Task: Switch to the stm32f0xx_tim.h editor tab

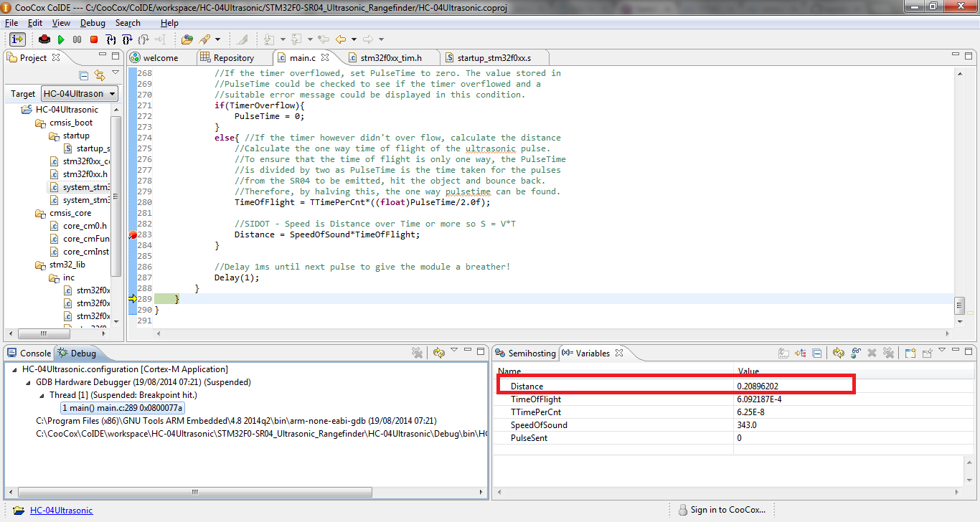Action: pos(390,57)
